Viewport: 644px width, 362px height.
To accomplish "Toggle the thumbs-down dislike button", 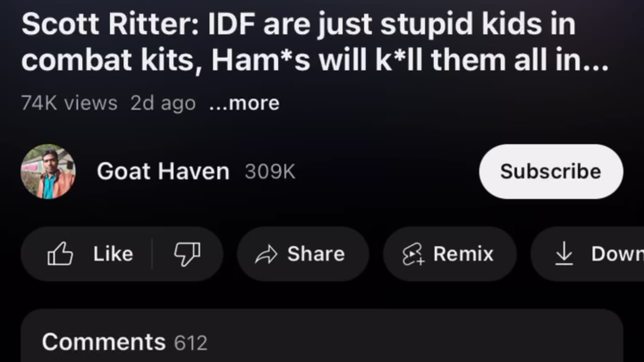I will pos(187,254).
